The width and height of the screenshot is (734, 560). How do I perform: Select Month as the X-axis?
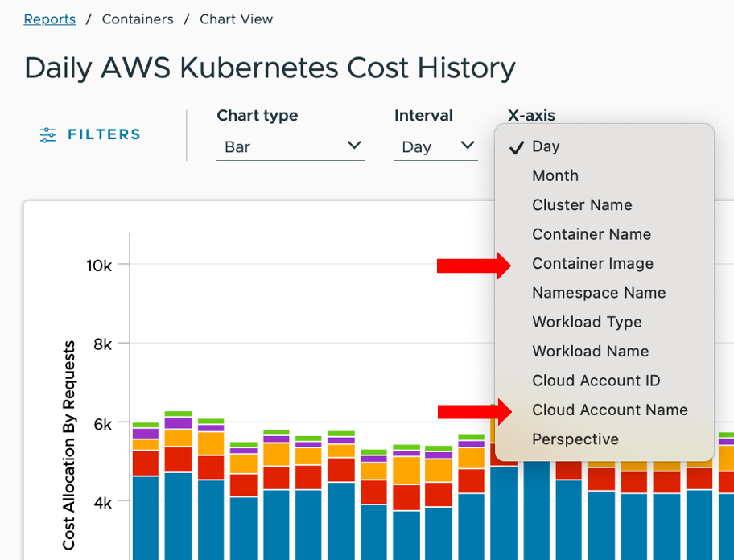coord(555,175)
